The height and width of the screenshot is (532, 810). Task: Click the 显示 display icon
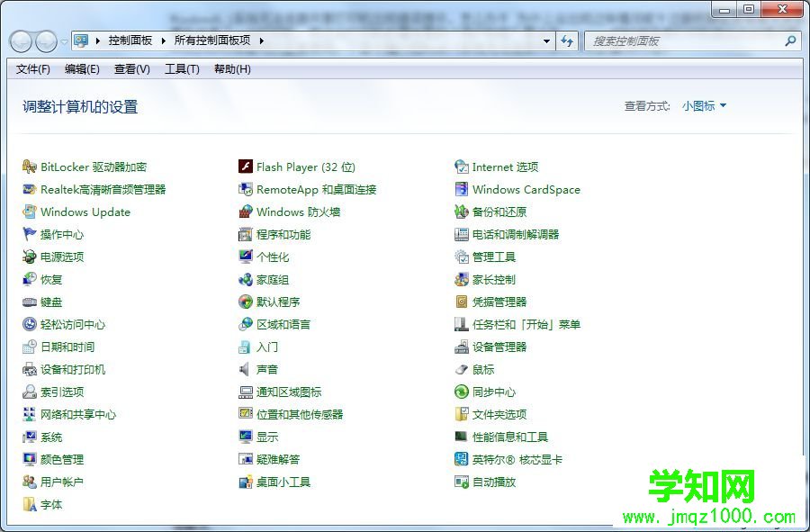pos(246,437)
